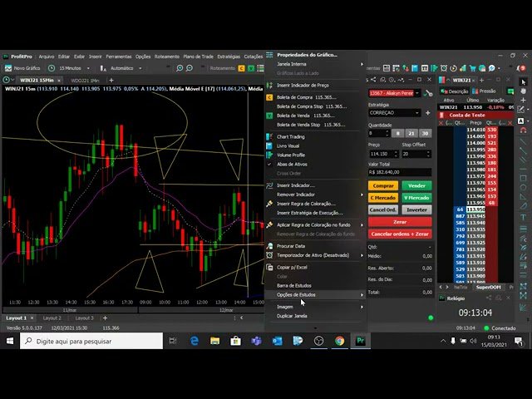Viewport: 532px width, 399px height.
Task: Choose Boleta de Compra Stop entry
Action: [312, 106]
